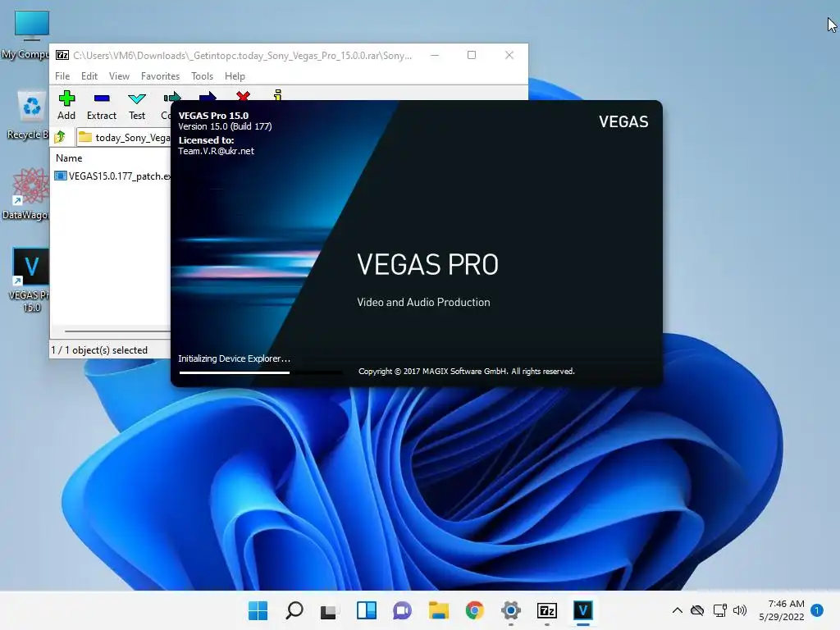Click the VEGAS Pro splash loading progress bar
The height and width of the screenshot is (630, 840).
260,372
